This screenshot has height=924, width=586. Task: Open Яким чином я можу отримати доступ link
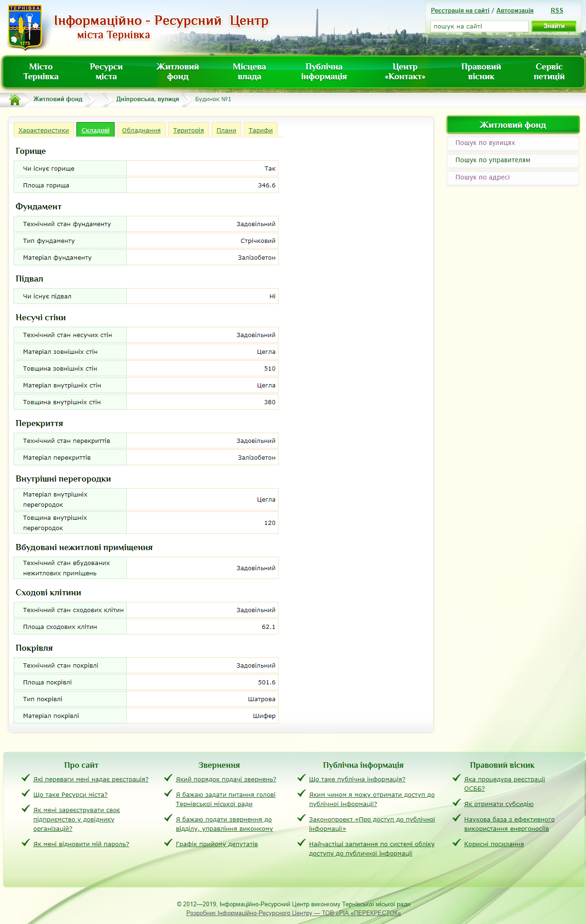(372, 799)
